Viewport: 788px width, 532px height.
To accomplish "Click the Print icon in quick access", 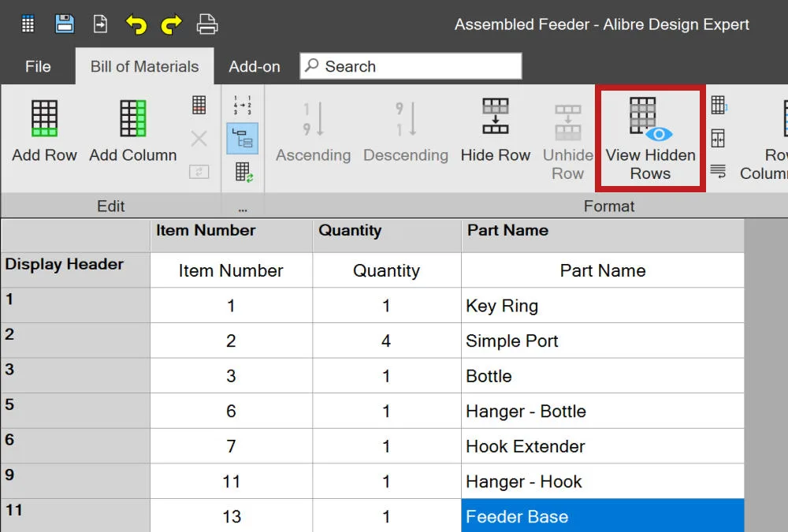I will point(207,24).
